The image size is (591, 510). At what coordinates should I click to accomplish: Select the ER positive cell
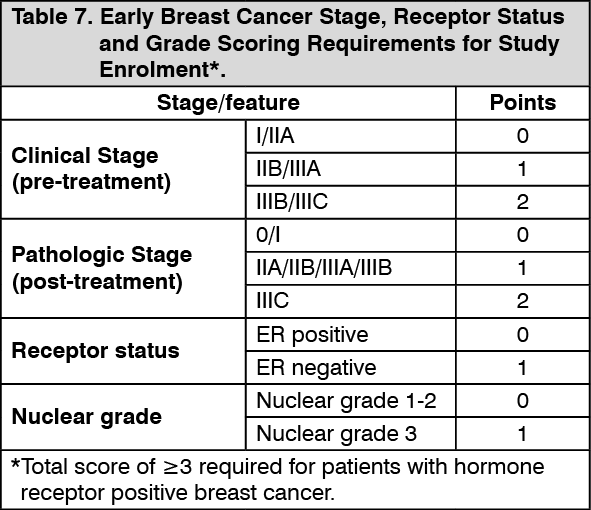coord(351,334)
